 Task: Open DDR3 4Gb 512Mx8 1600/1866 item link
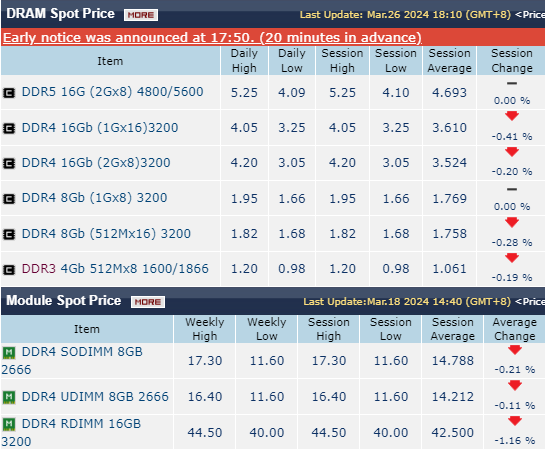click(115, 269)
